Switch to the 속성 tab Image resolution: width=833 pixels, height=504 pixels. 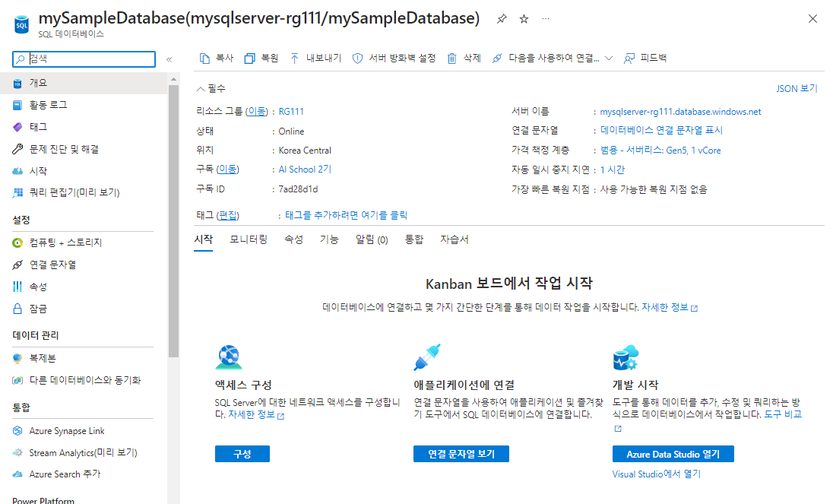click(x=293, y=239)
